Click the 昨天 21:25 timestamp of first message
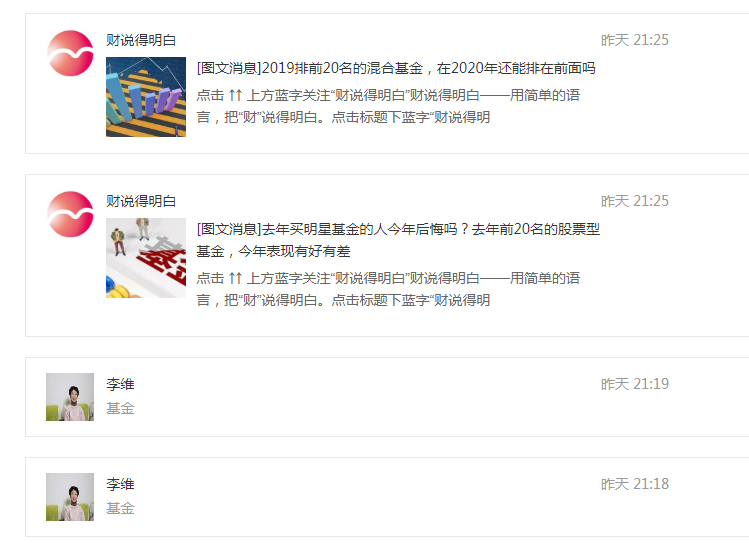 [x=635, y=40]
